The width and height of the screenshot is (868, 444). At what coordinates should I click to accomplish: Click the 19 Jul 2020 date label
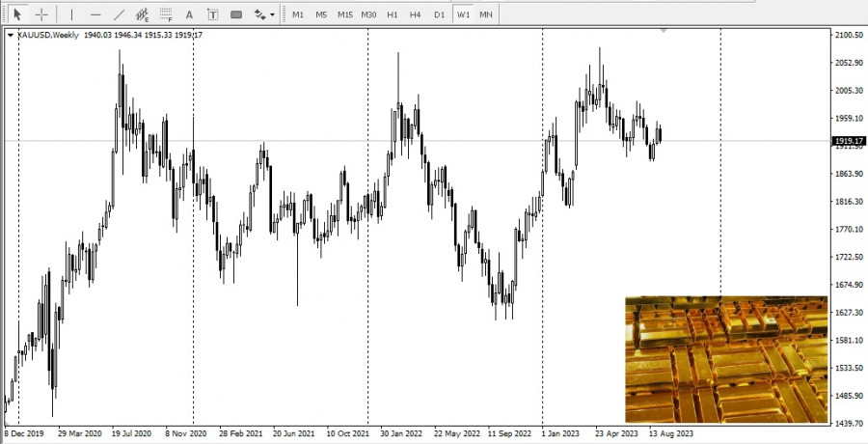click(x=131, y=433)
